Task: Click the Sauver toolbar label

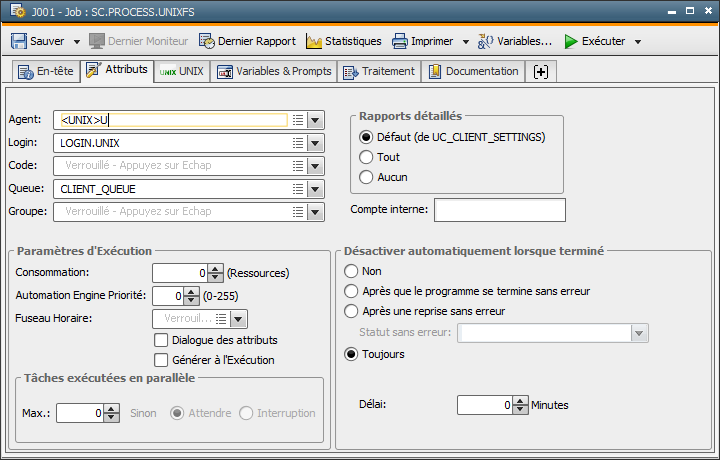Action: point(47,41)
